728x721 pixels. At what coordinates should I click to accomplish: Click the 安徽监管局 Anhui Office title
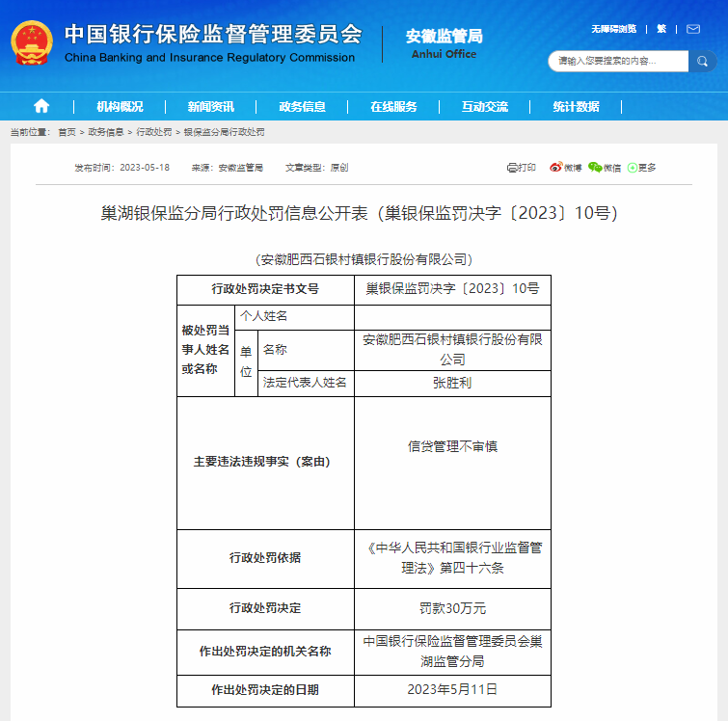coord(445,43)
